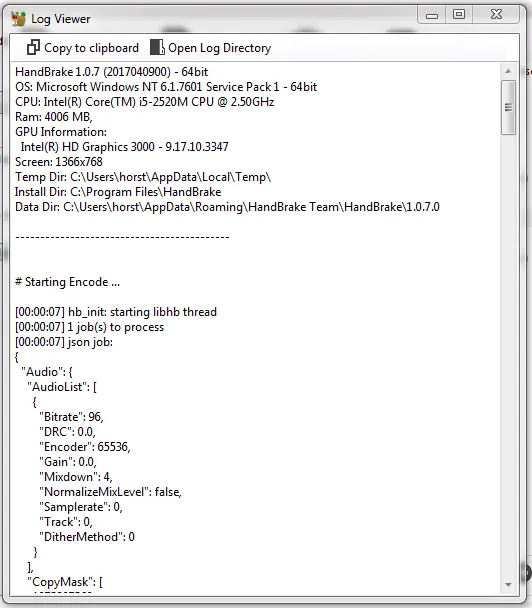Click the '"AudioList": [' line
The image size is (532, 608).
(x=62, y=387)
